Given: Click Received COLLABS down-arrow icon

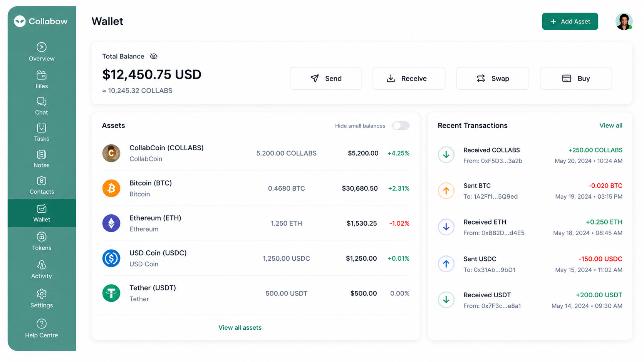Looking at the screenshot, I should (446, 155).
